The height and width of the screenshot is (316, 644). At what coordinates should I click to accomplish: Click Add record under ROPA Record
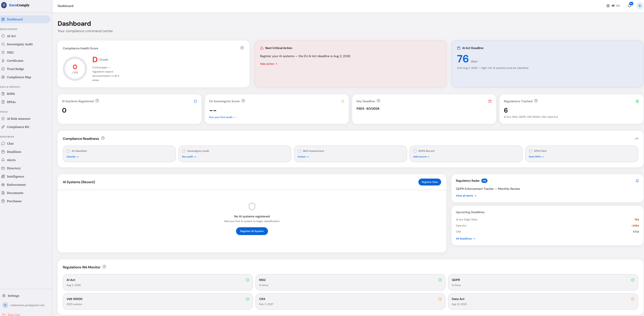pyautogui.click(x=421, y=157)
